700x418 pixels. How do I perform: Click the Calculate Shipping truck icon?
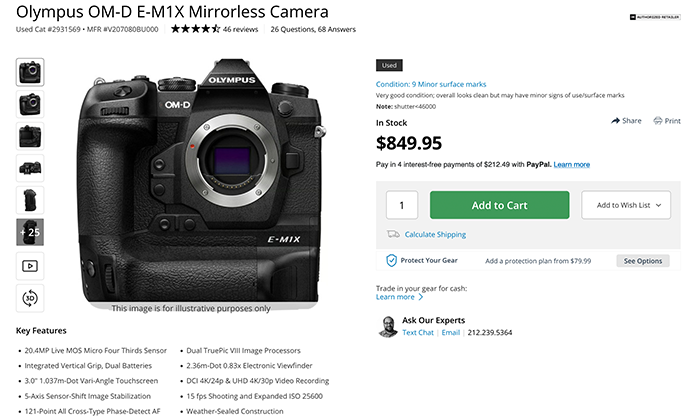tap(393, 234)
